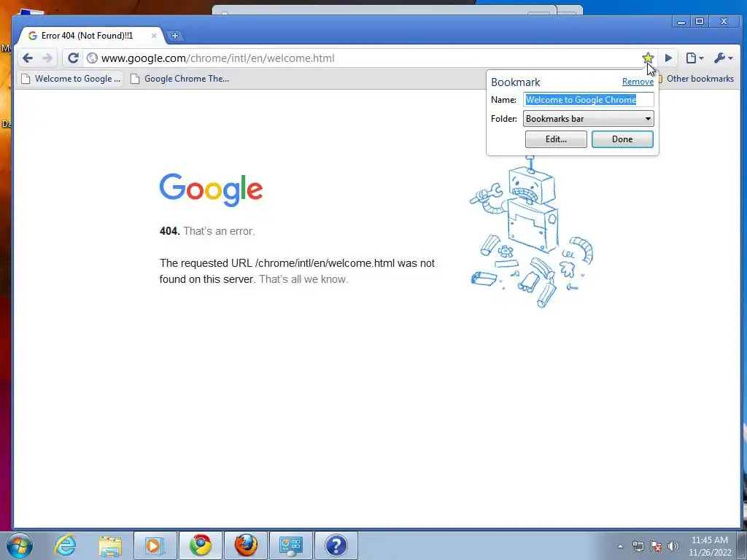The height and width of the screenshot is (560, 747).
Task: Open the Google Chrome The... bookmark
Action: [x=180, y=79]
